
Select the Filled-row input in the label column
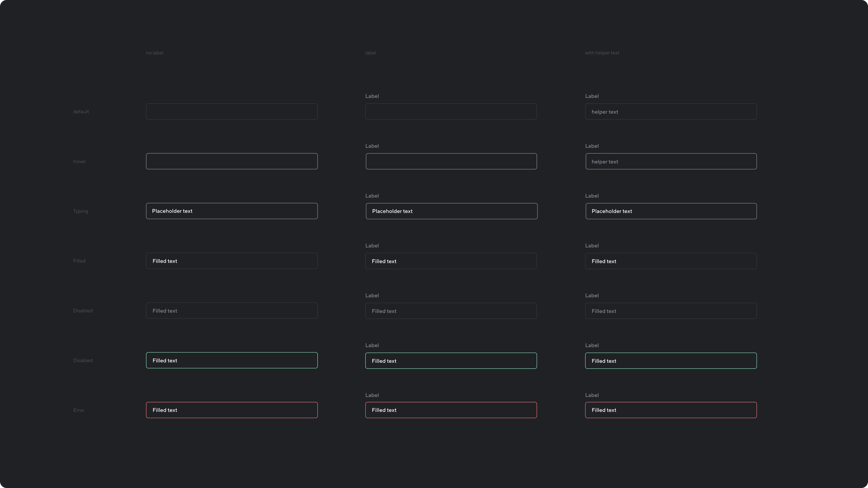(451, 261)
